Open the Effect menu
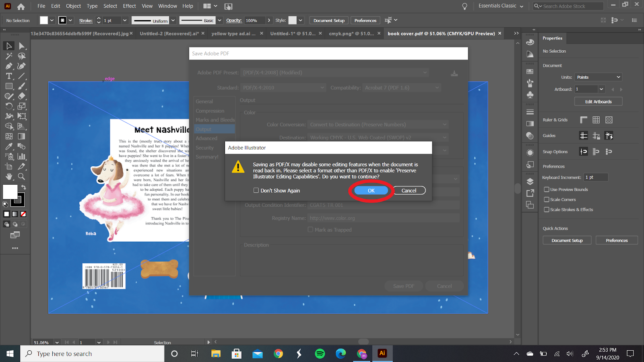The width and height of the screenshot is (644, 362). (129, 6)
